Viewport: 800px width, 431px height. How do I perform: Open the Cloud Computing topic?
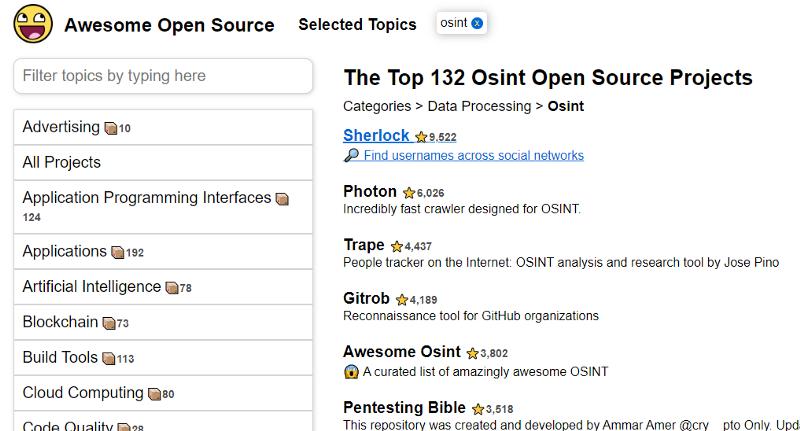pos(163,393)
